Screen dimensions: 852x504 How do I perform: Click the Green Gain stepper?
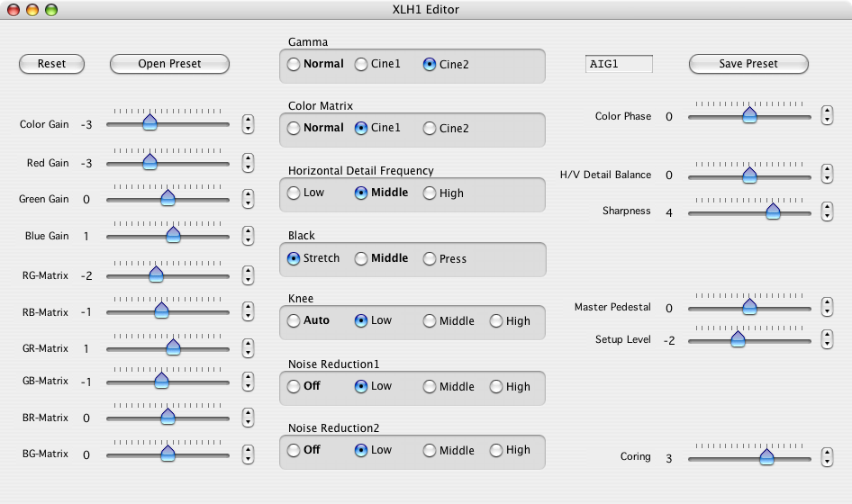click(x=248, y=199)
